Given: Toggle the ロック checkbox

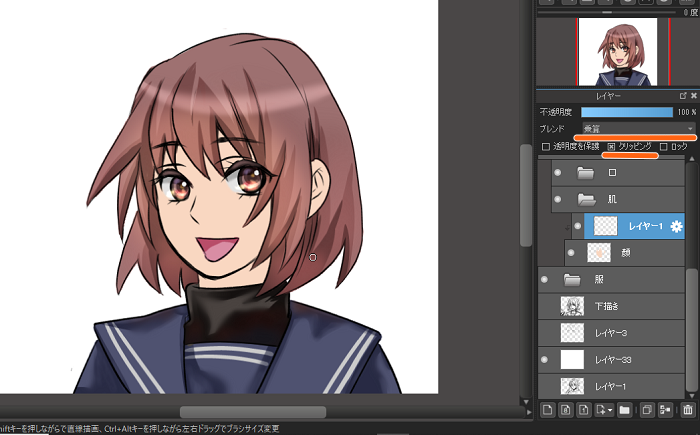Looking at the screenshot, I should (x=663, y=146).
